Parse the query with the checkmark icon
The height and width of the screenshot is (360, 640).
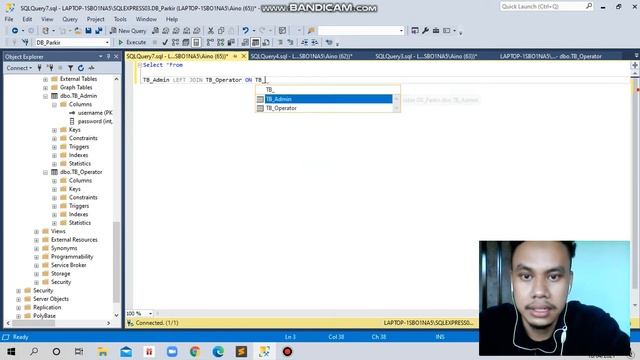click(165, 42)
